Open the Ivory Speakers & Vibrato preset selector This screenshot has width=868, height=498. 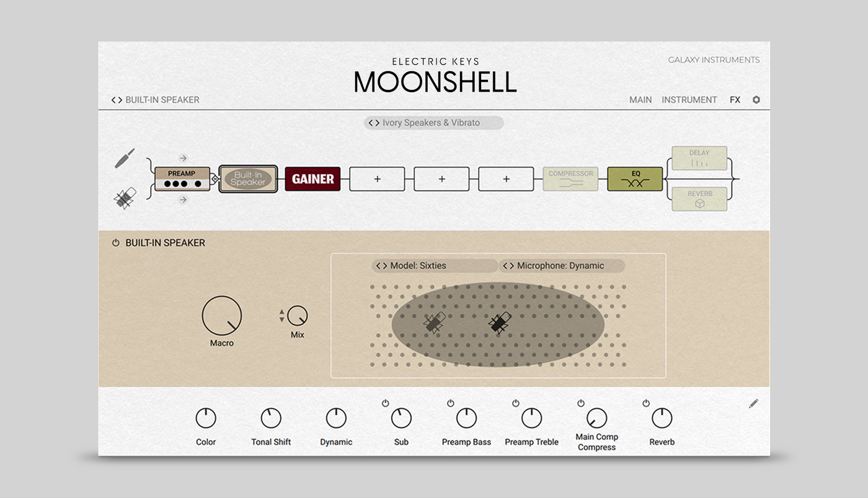click(x=434, y=123)
